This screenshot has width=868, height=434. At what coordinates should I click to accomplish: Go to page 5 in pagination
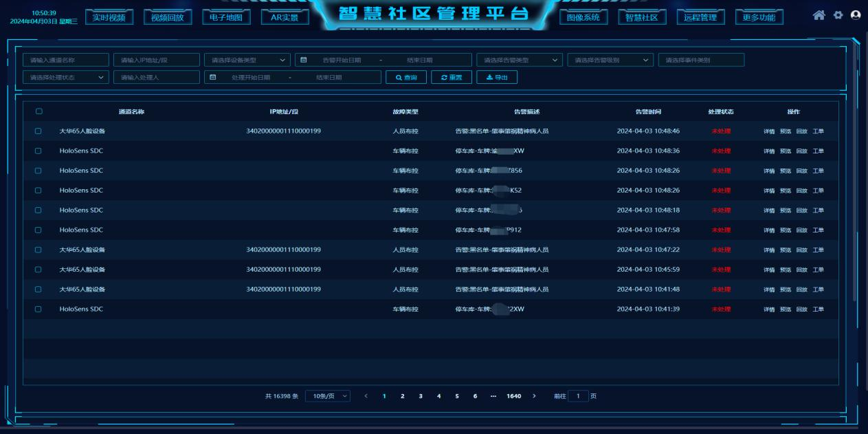(x=456, y=396)
